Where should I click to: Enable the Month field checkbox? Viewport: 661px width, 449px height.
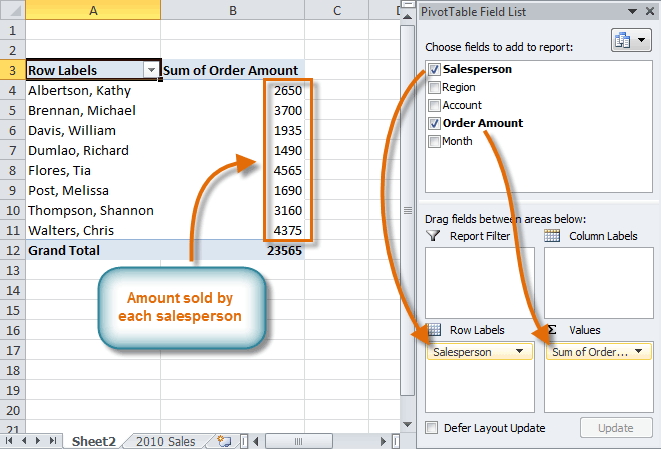coord(433,142)
